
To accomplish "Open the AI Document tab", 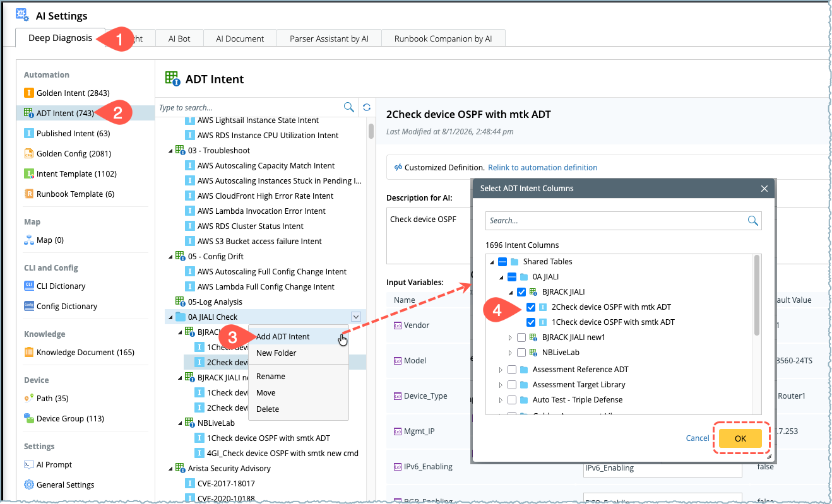I will (240, 38).
